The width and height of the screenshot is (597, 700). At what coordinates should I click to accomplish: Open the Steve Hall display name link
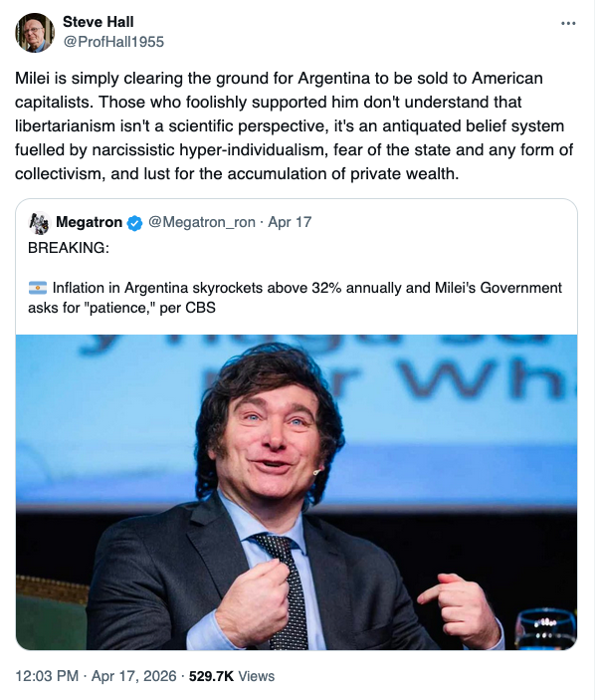click(x=96, y=22)
